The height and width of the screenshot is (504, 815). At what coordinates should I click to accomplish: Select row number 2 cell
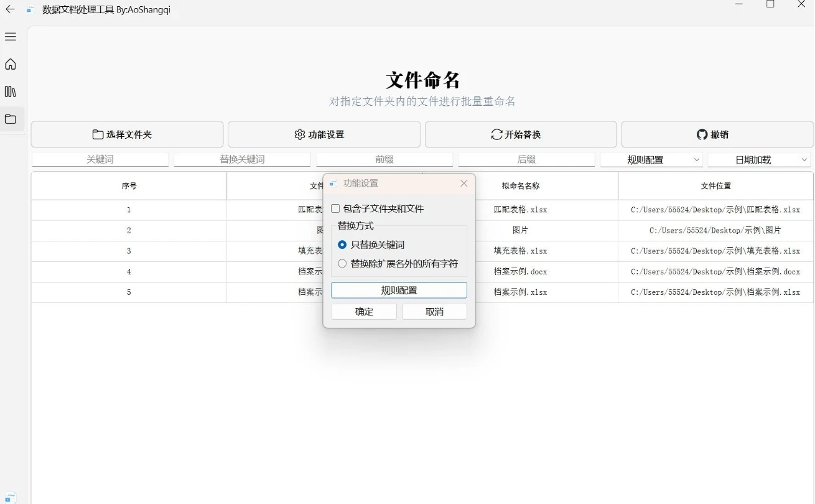[129, 230]
